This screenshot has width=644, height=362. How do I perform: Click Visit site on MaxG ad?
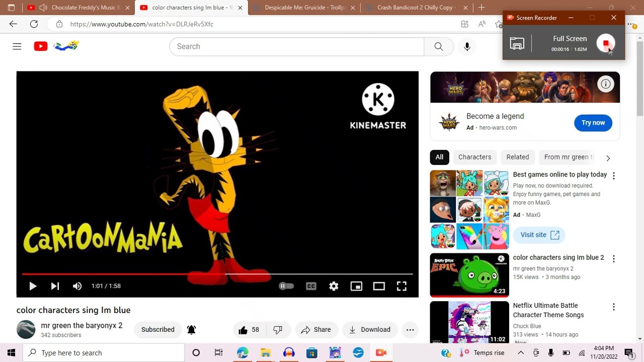pos(539,235)
